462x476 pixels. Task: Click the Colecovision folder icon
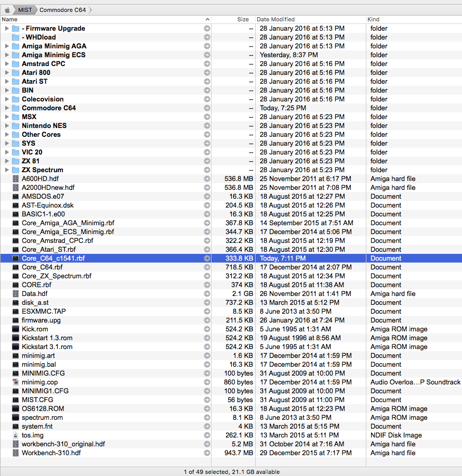pyautogui.click(x=16, y=99)
